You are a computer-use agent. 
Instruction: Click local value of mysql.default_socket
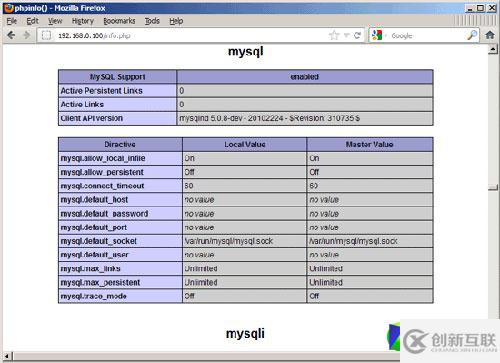pos(229,241)
